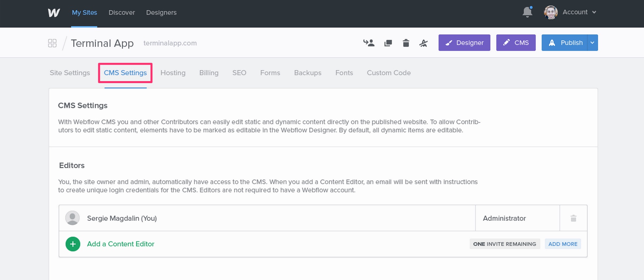The image size is (644, 280).
Task: Click the trash icon in Sergie Magdalin row
Action: (x=573, y=218)
